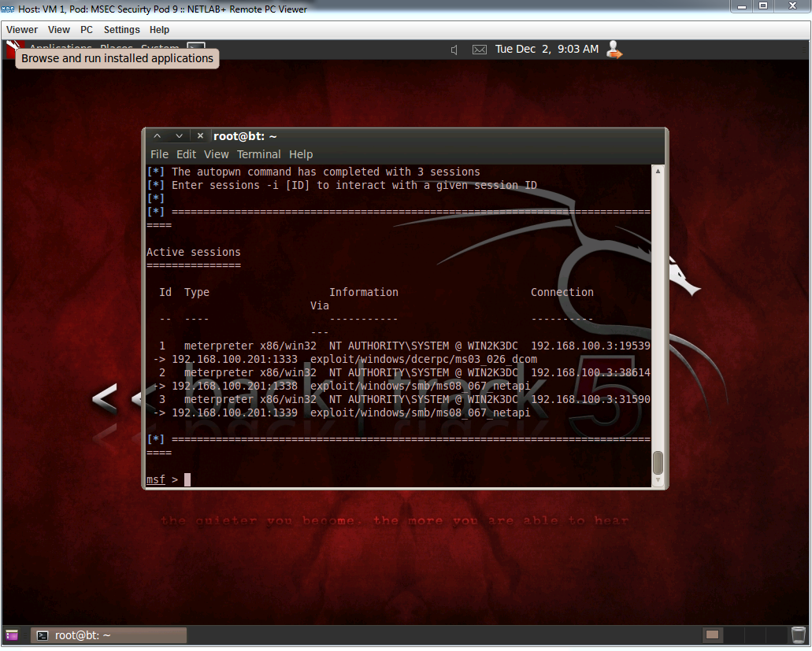The image size is (812, 651).
Task: Open the Terminal menu in terminal window
Action: pyautogui.click(x=258, y=154)
